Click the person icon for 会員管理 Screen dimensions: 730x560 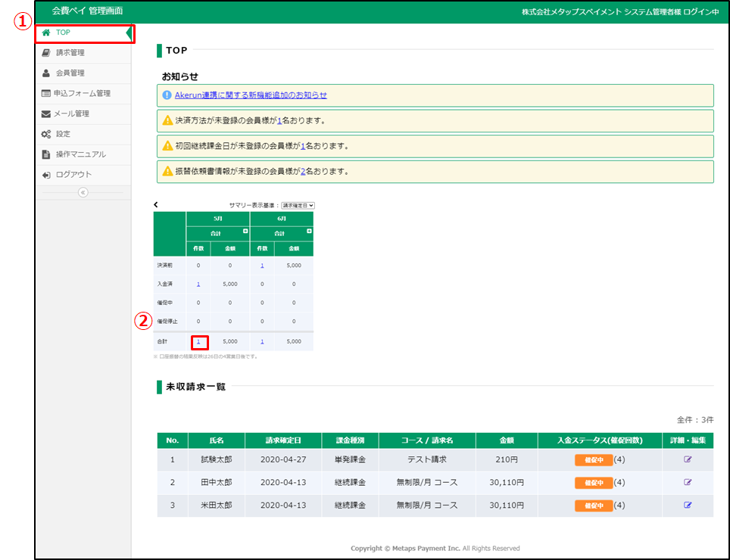click(45, 73)
